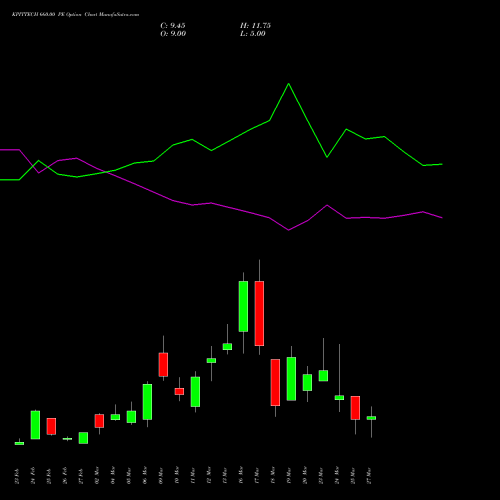Viewport: 500px width, 500px height.
Task: Select the green candle for 06 Mar
Action: pyautogui.click(x=147, y=402)
